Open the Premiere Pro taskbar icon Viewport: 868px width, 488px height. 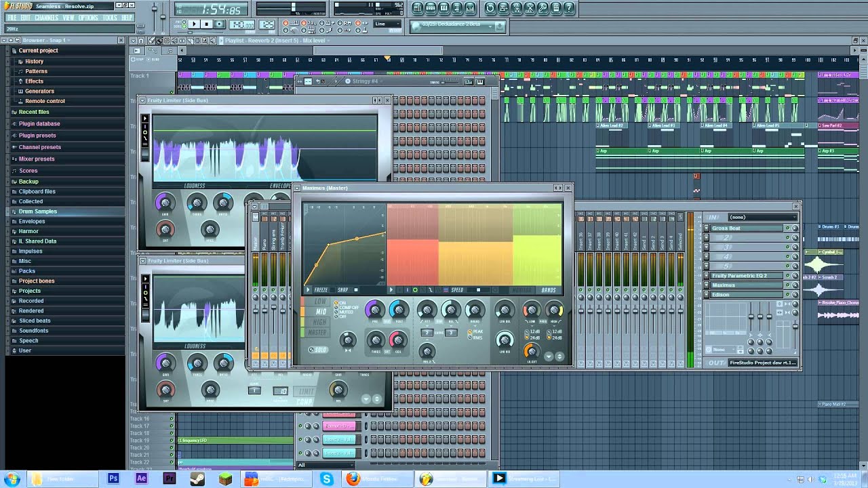pos(170,479)
